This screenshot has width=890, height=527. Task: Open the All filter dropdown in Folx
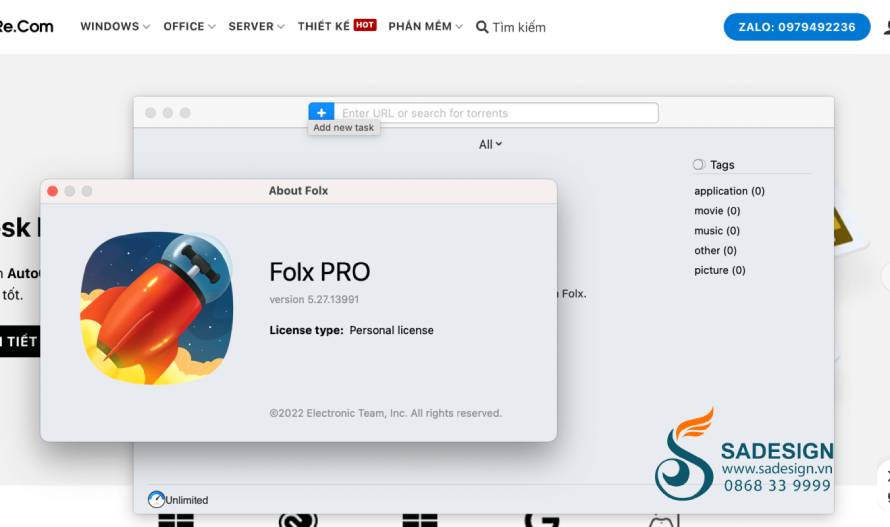click(490, 144)
